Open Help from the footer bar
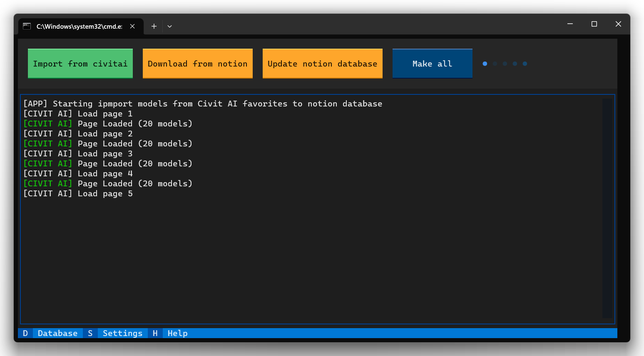The height and width of the screenshot is (356, 644). (x=177, y=333)
